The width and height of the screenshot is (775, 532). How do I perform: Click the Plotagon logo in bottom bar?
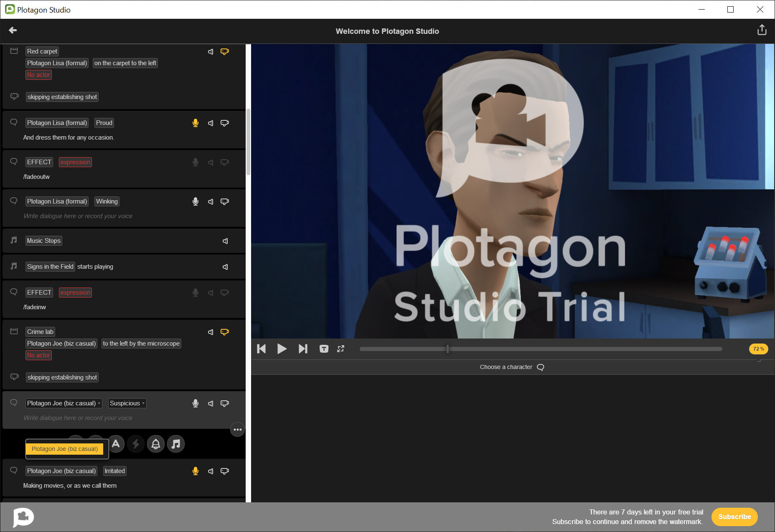[23, 517]
